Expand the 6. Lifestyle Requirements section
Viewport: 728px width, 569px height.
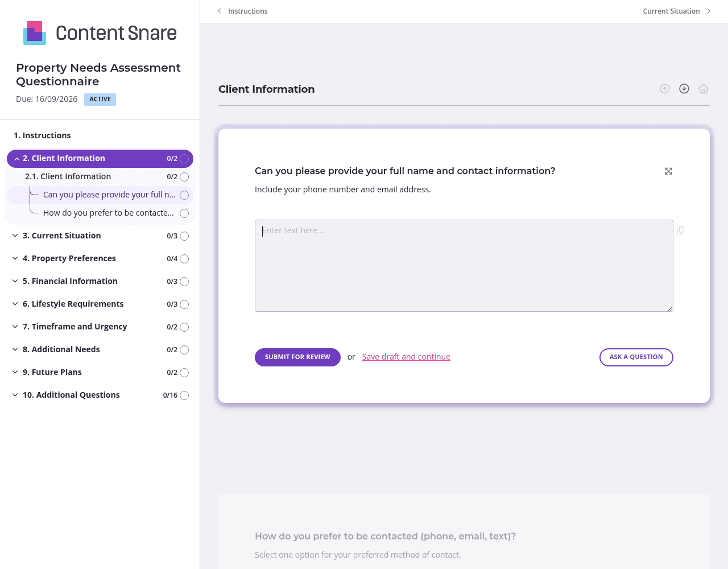tap(15, 304)
